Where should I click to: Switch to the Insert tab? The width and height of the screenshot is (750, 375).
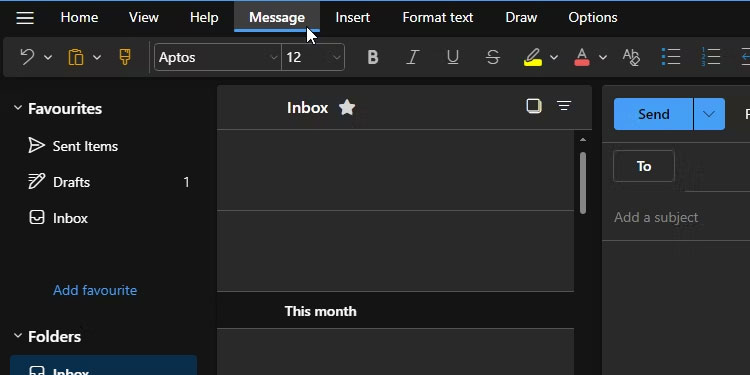[353, 18]
